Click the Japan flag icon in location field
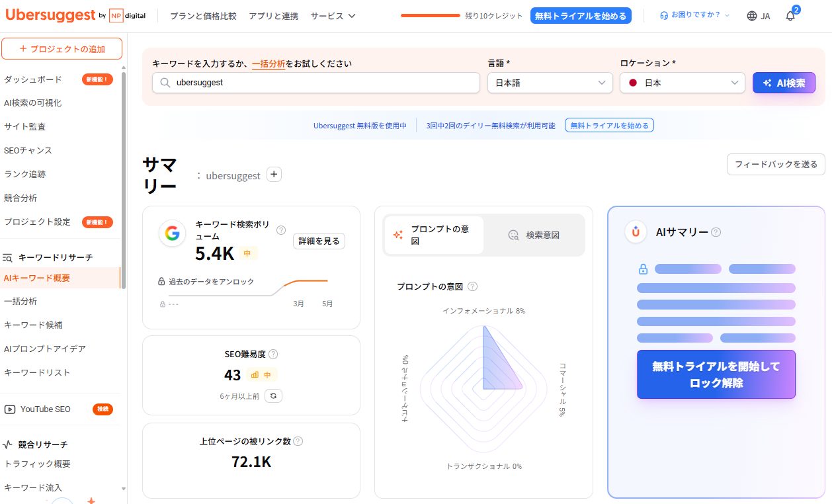This screenshot has width=832, height=504. [x=633, y=83]
